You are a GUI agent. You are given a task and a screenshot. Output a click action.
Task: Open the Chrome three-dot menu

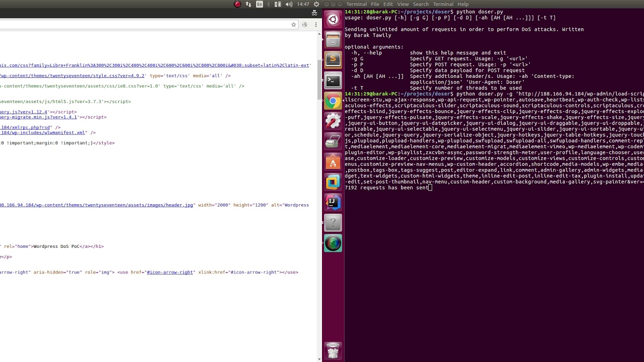[x=316, y=25]
